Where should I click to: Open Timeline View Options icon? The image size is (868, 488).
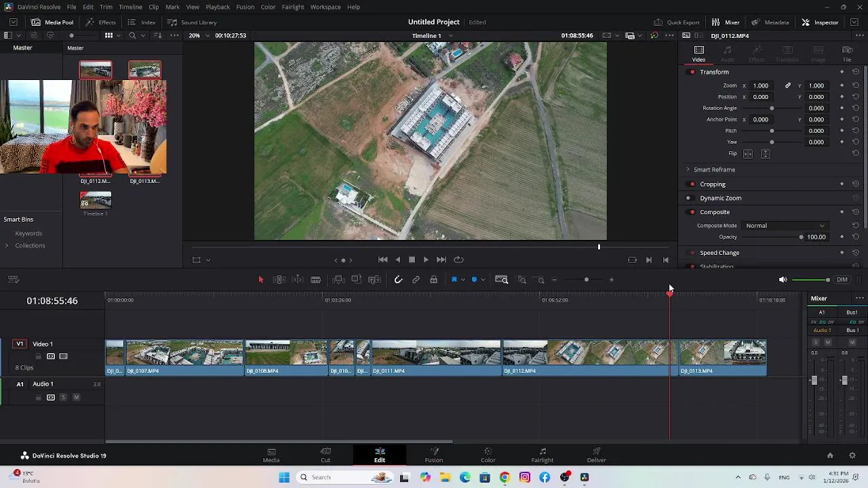click(14, 280)
